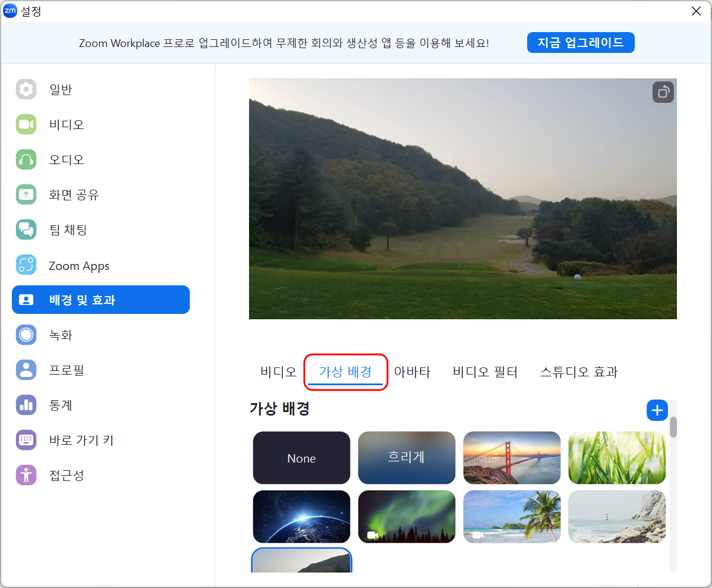Click the rotate icon on video preview

663,92
